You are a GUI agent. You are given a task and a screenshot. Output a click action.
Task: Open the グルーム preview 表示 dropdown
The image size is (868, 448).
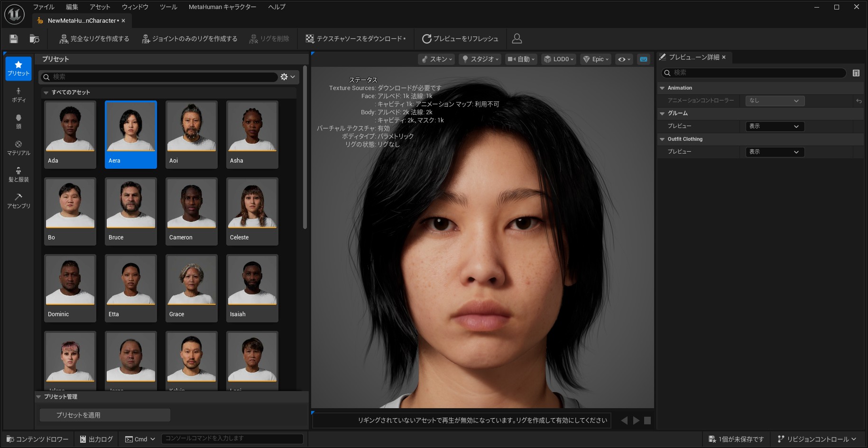(774, 127)
